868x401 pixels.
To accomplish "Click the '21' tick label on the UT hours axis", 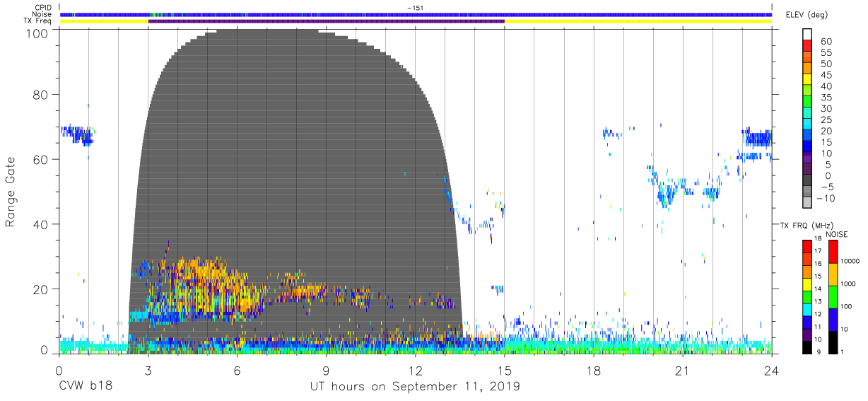I will 683,371.
